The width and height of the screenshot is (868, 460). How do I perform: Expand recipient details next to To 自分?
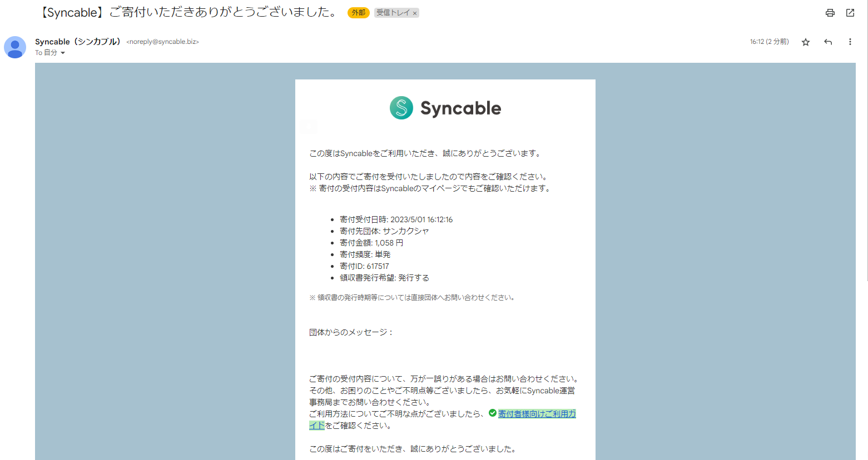tap(63, 53)
